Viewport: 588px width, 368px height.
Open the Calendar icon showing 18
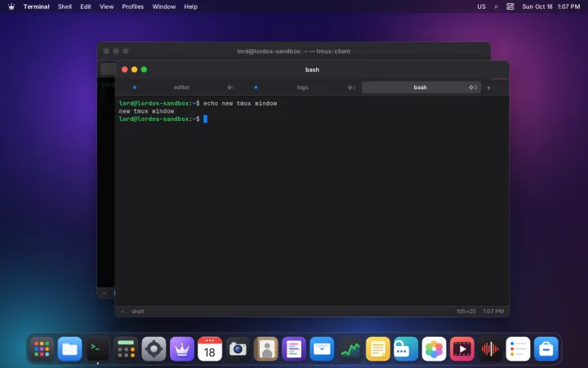pos(210,349)
